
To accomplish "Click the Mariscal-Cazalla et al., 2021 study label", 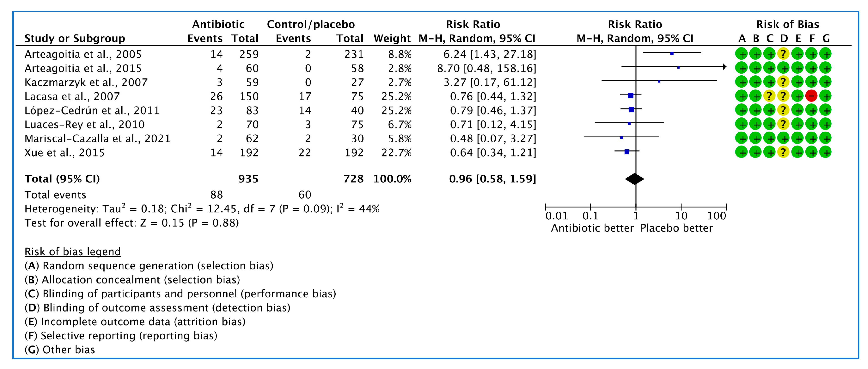I will [x=97, y=139].
